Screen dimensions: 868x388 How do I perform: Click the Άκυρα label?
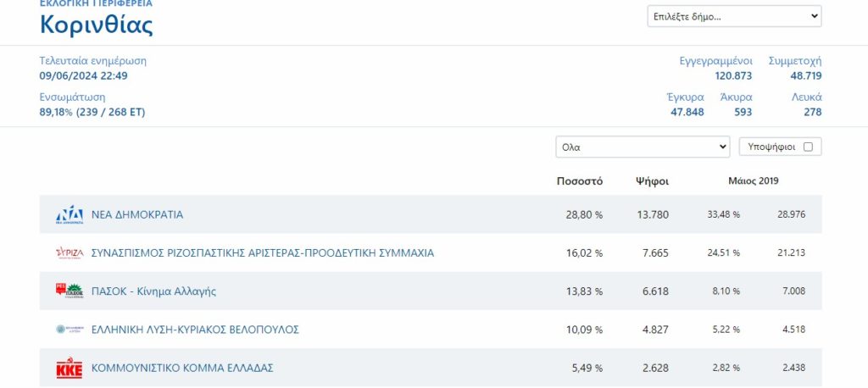736,97
